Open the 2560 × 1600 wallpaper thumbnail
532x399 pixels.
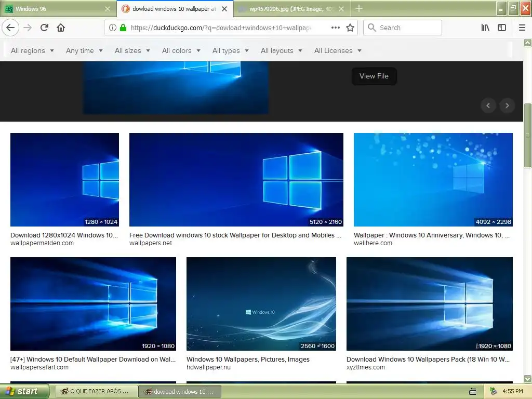(x=261, y=303)
